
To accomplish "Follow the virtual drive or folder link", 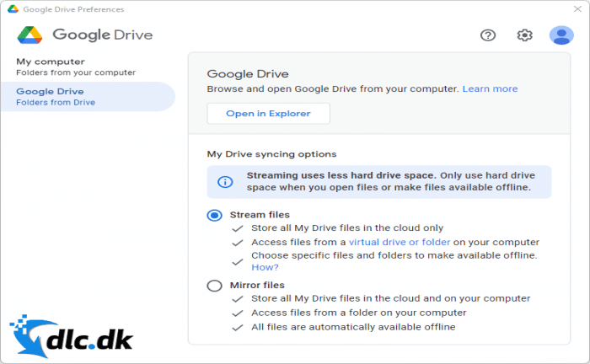I will click(400, 242).
